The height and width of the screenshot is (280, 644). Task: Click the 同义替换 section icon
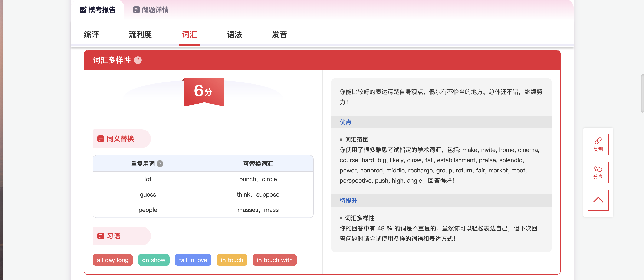tap(101, 139)
